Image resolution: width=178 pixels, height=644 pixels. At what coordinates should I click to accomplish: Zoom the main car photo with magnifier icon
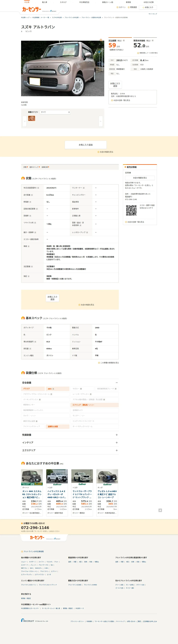(x=101, y=40)
